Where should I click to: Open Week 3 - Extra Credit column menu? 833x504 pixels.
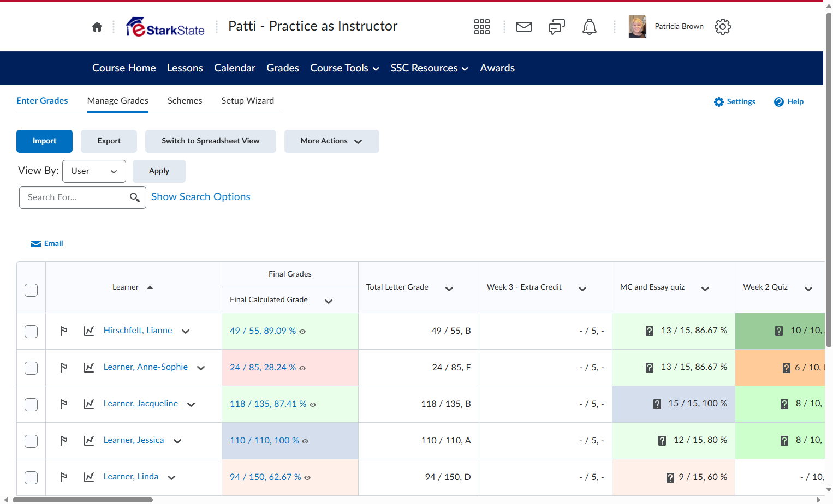(x=582, y=289)
